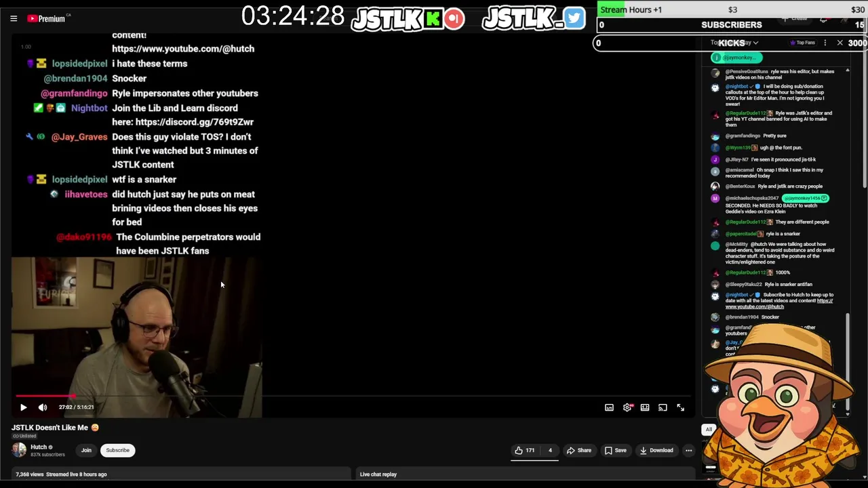Click the @PensiveGoatRuns chat message
868x488 pixels.
coord(774,74)
